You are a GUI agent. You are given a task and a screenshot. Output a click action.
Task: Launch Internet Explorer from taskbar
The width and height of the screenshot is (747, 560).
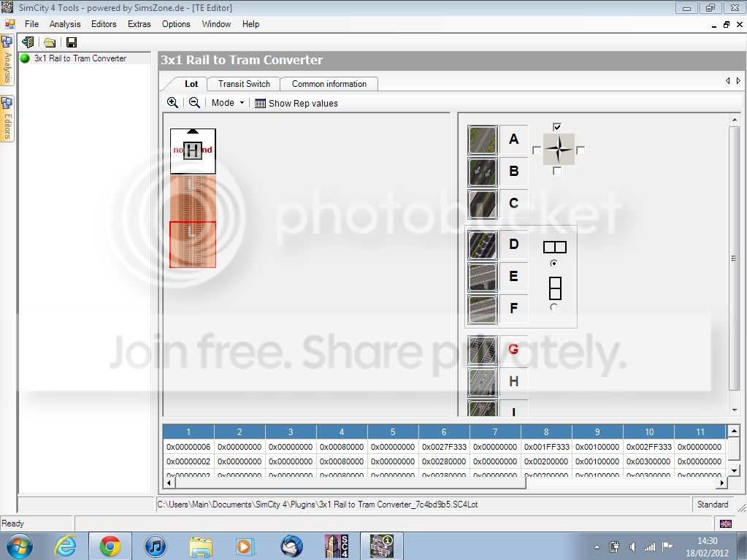(x=65, y=546)
